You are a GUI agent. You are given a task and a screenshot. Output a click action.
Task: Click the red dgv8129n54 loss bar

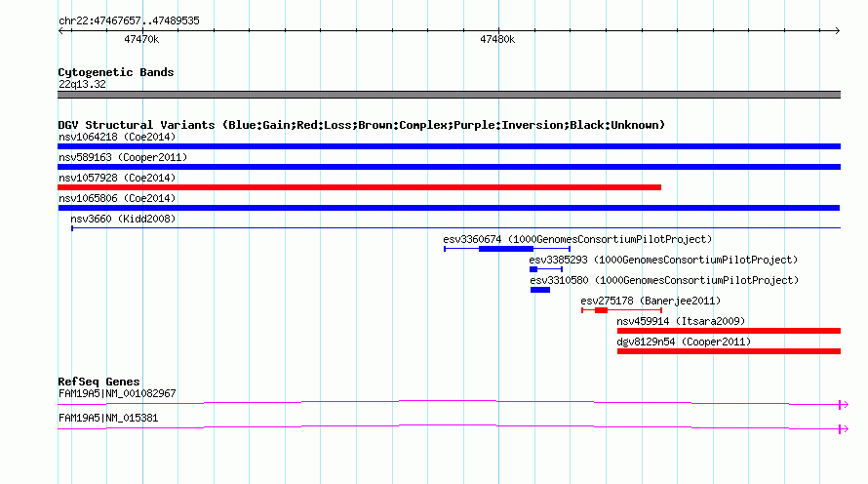tap(730, 351)
